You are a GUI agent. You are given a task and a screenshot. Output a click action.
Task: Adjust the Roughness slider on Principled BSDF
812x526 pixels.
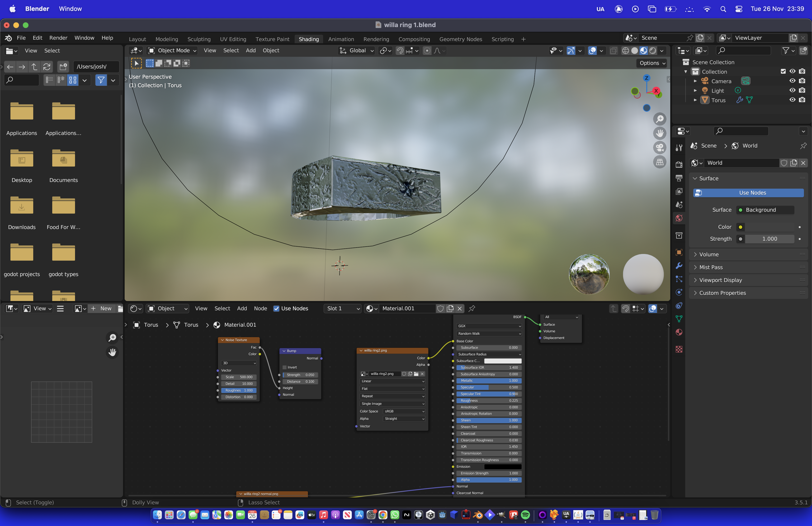(x=489, y=401)
